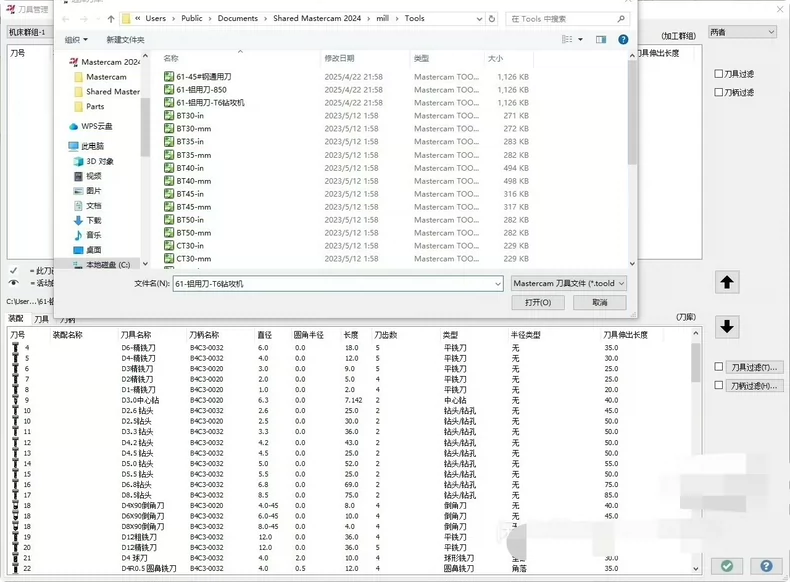
Task: Click 新建文件夹 button
Action: (125, 39)
